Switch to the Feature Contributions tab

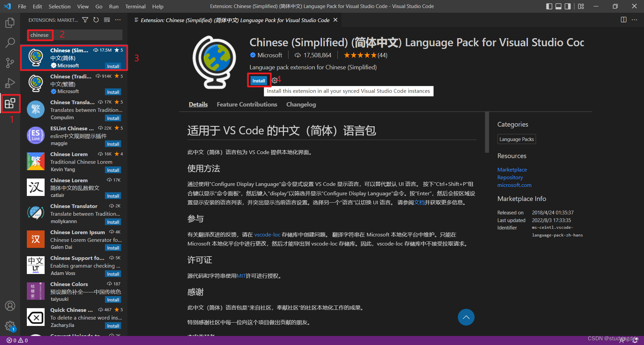click(x=247, y=105)
